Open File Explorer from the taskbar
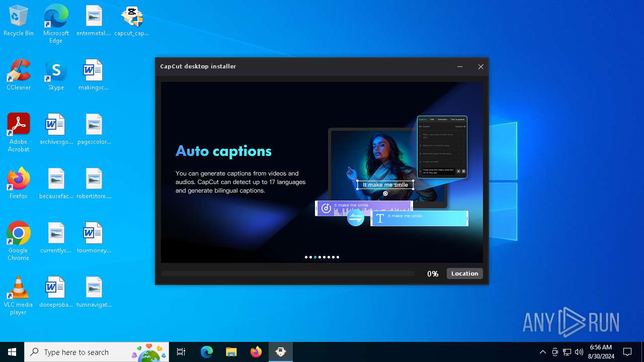 pyautogui.click(x=231, y=352)
